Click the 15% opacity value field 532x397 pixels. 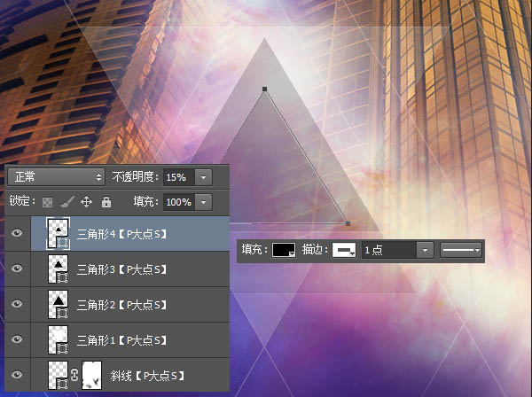click(x=179, y=177)
